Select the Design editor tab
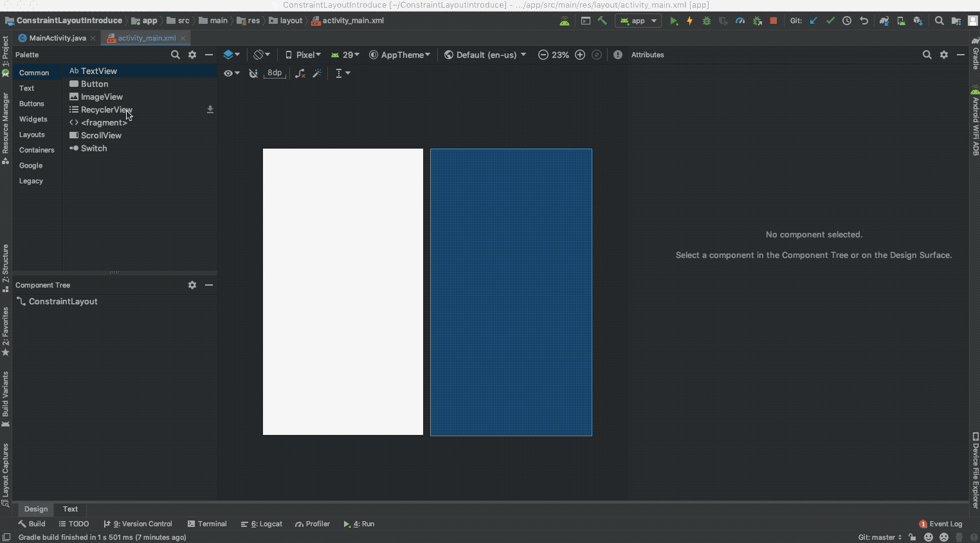This screenshot has height=543, width=980. coord(36,509)
